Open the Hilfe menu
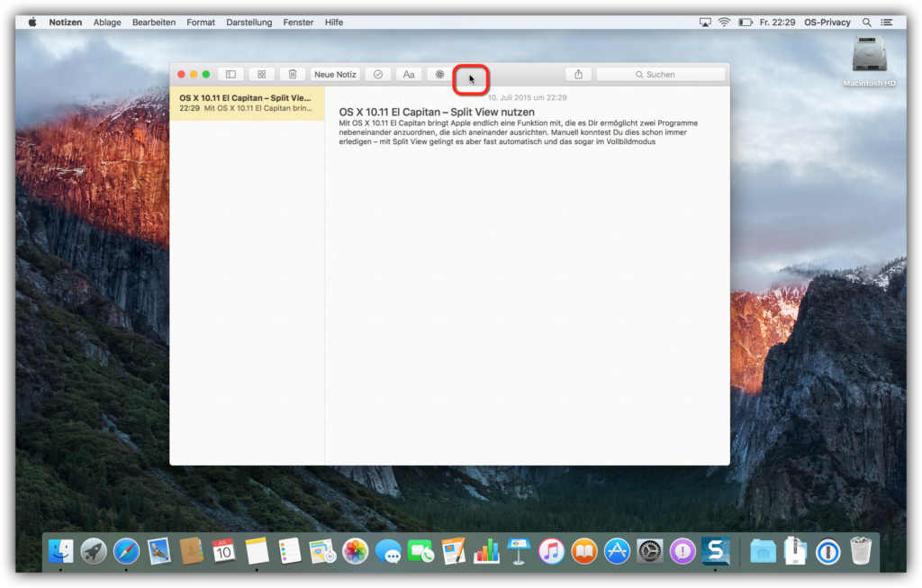Viewport: 922px width, 588px height. click(334, 23)
